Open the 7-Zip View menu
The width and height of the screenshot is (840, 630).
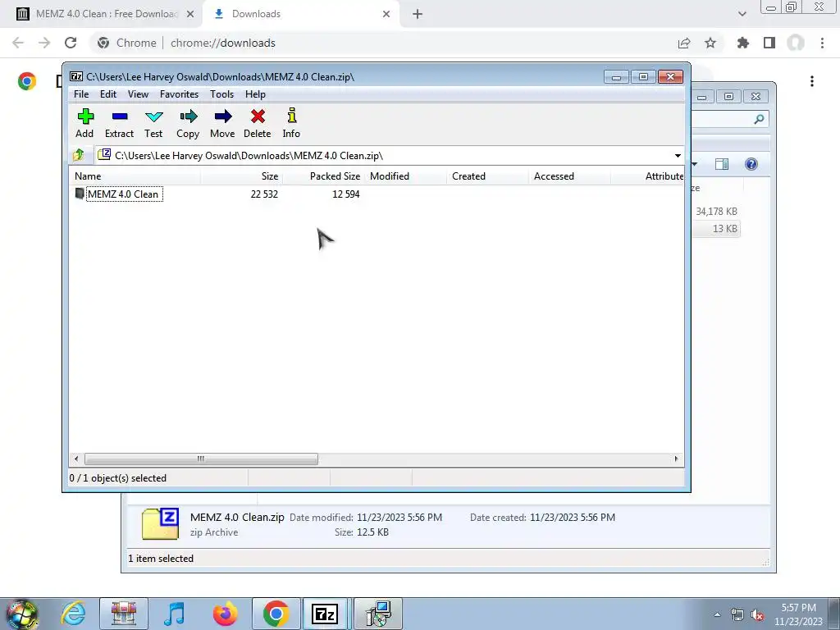pyautogui.click(x=138, y=94)
